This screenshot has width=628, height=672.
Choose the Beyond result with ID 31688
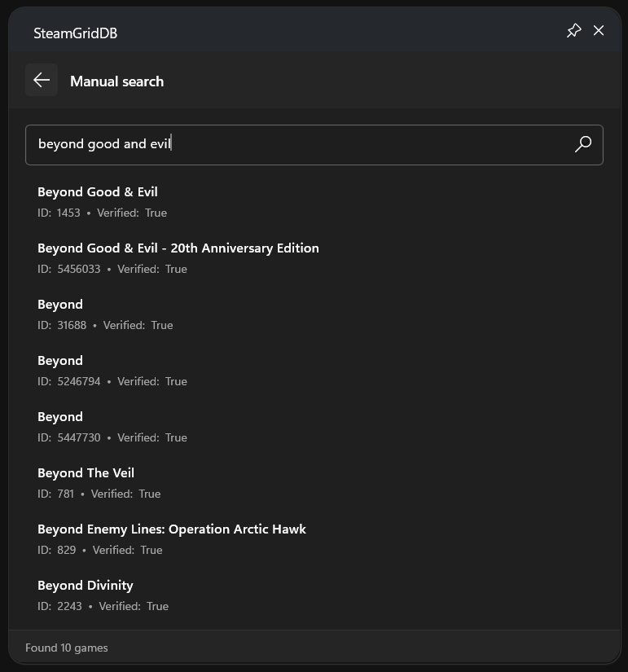pos(314,314)
